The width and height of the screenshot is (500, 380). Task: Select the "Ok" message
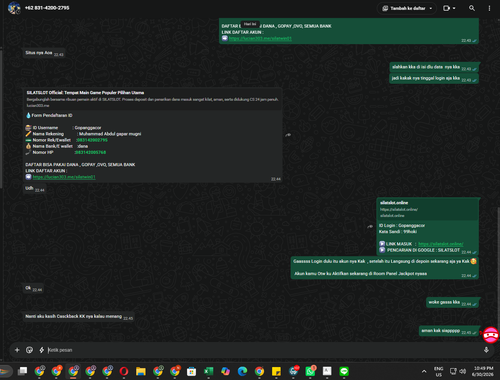[x=33, y=288]
